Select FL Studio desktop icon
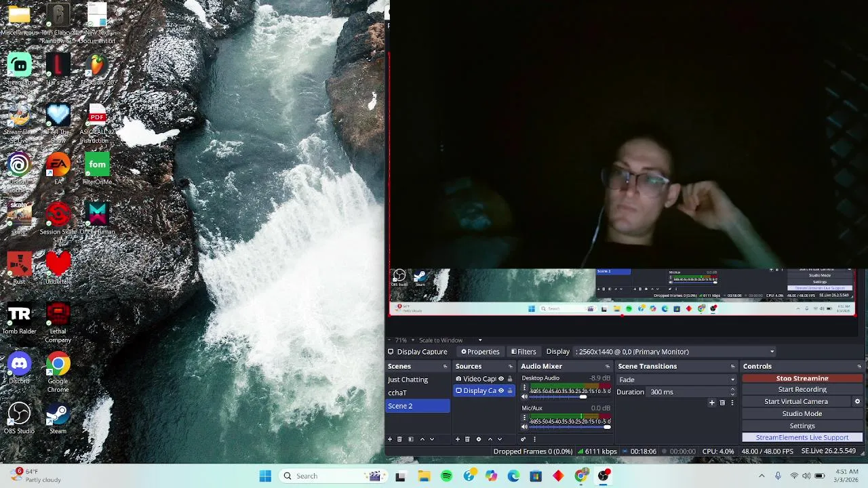 tap(97, 70)
